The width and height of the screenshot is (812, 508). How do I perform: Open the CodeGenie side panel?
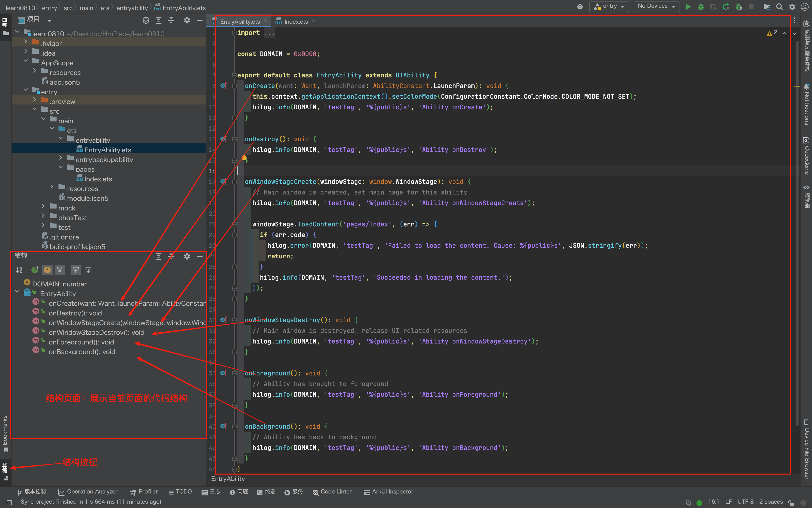pyautogui.click(x=807, y=156)
